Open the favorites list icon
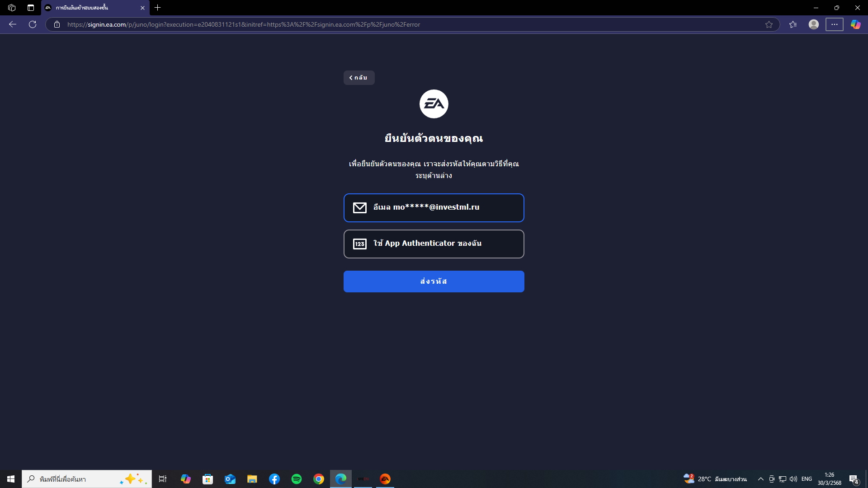This screenshot has width=868, height=488. pos(793,24)
